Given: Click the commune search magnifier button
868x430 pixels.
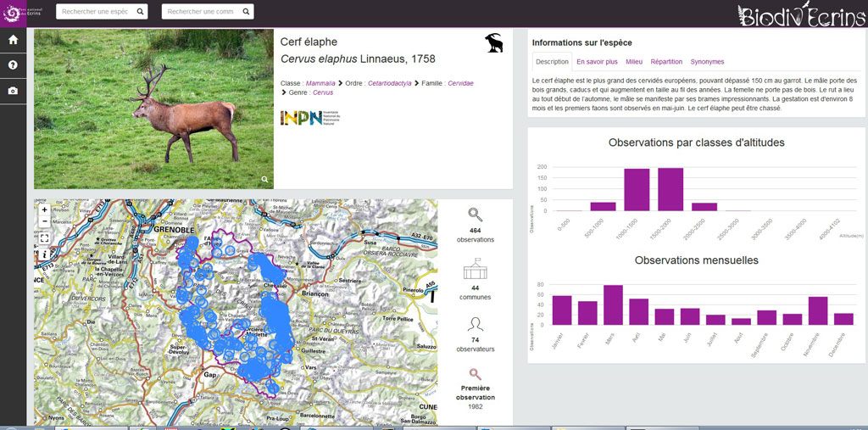Looking at the screenshot, I should click(x=247, y=12).
